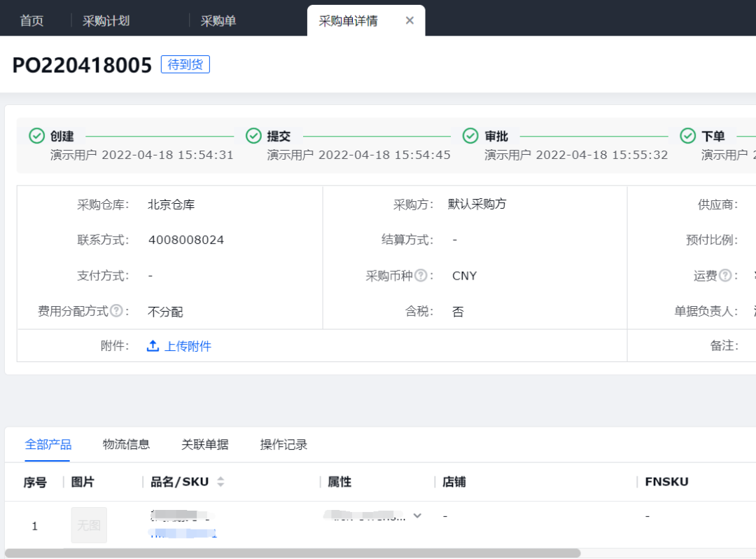
Task: Select the 物流信息 tab
Action: click(126, 445)
